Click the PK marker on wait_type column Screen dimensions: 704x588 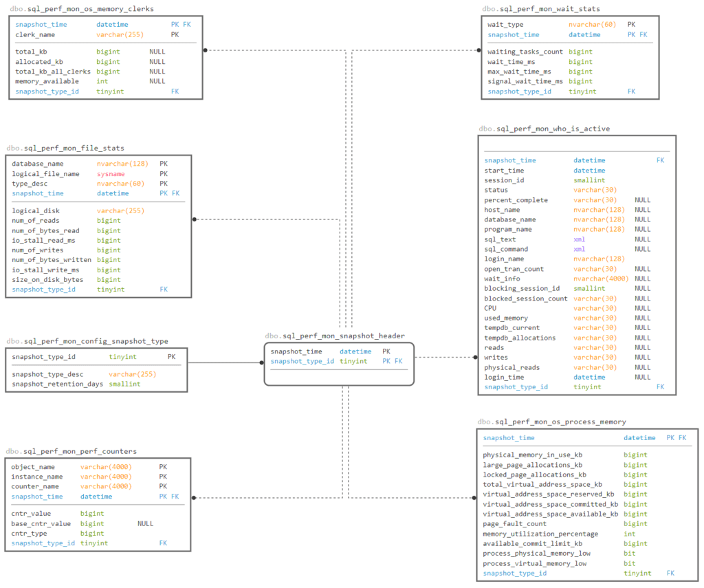632,24
